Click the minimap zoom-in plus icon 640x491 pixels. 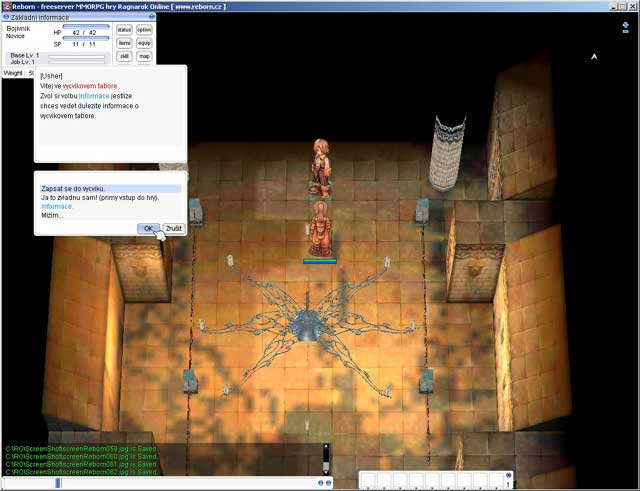click(625, 23)
